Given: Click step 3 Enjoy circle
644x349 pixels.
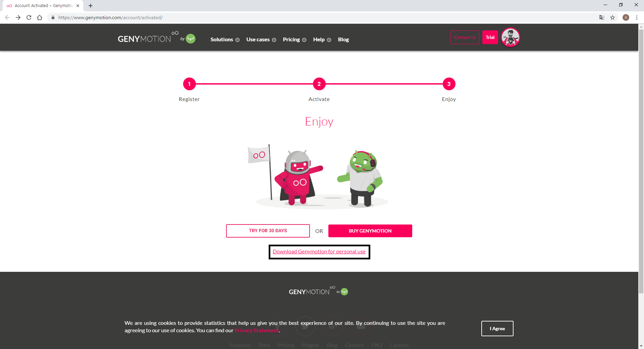Looking at the screenshot, I should 449,84.
